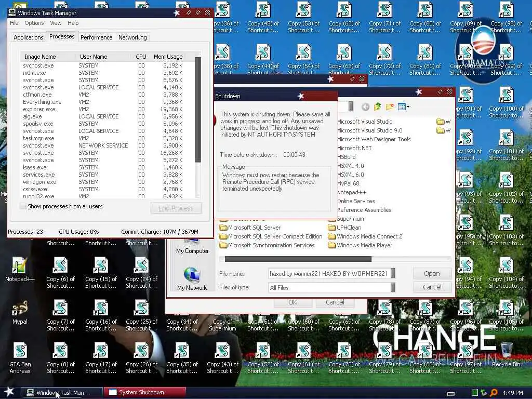Create new folder in file dialog toolbar
Viewport: 532px width, 399px height.
pyautogui.click(x=390, y=107)
